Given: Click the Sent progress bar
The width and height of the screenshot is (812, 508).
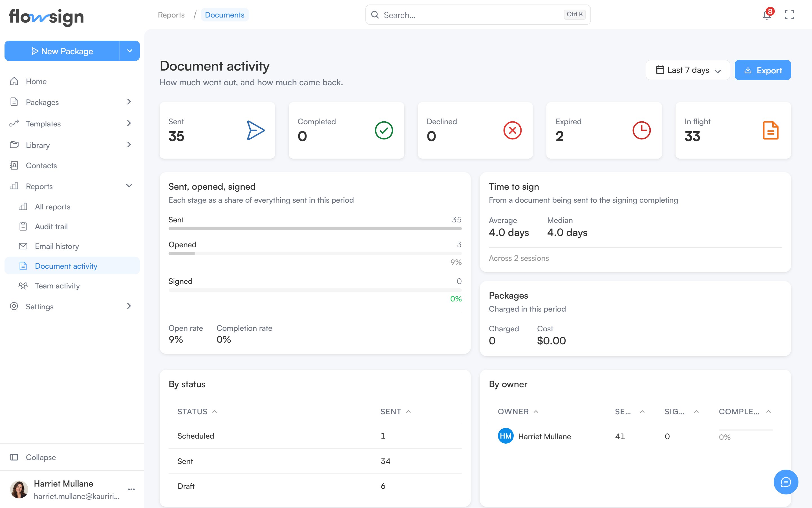Looking at the screenshot, I should click(315, 229).
